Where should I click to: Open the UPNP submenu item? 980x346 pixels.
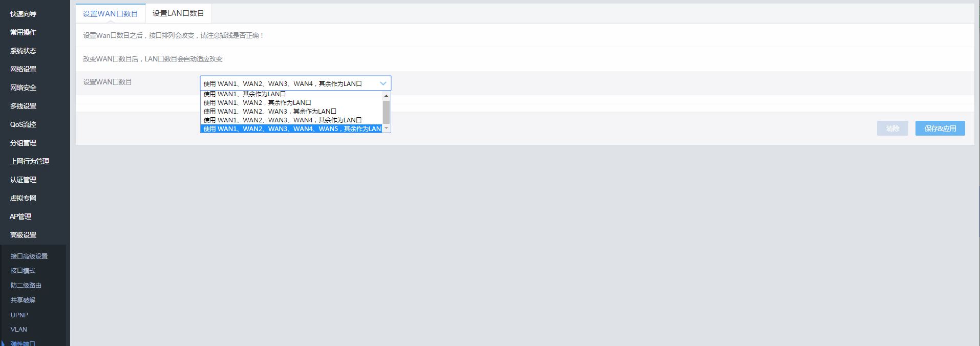(x=19, y=315)
